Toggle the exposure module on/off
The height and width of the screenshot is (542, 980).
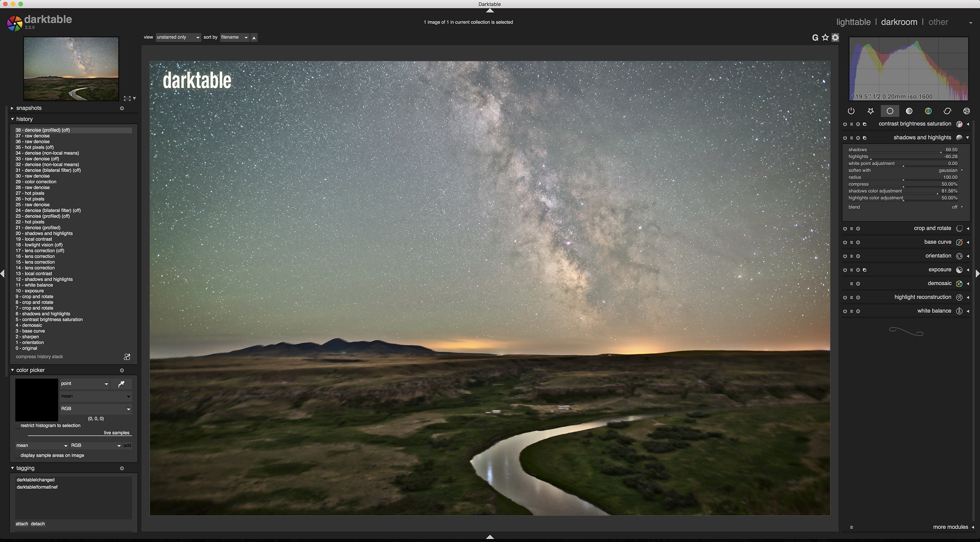(845, 270)
